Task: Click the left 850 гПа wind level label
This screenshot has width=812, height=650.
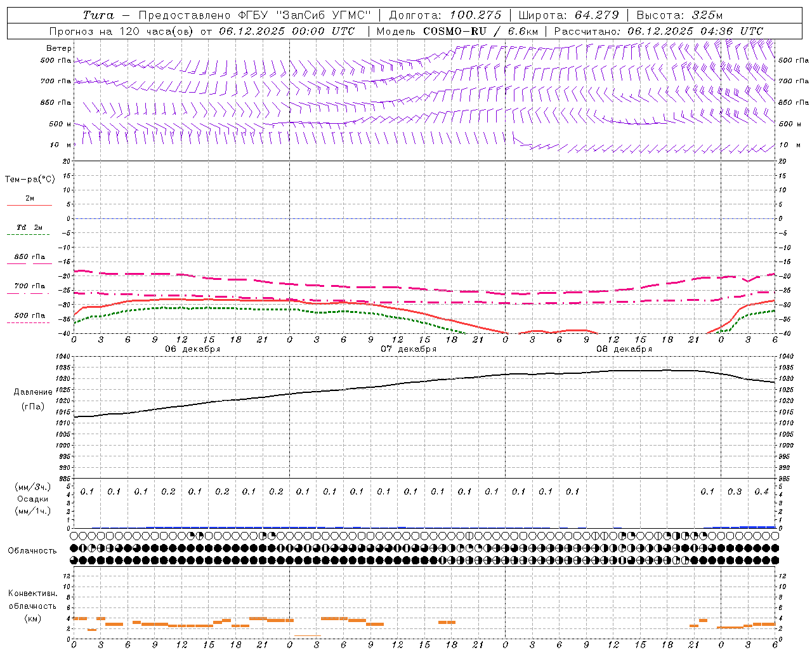Action: click(x=56, y=102)
